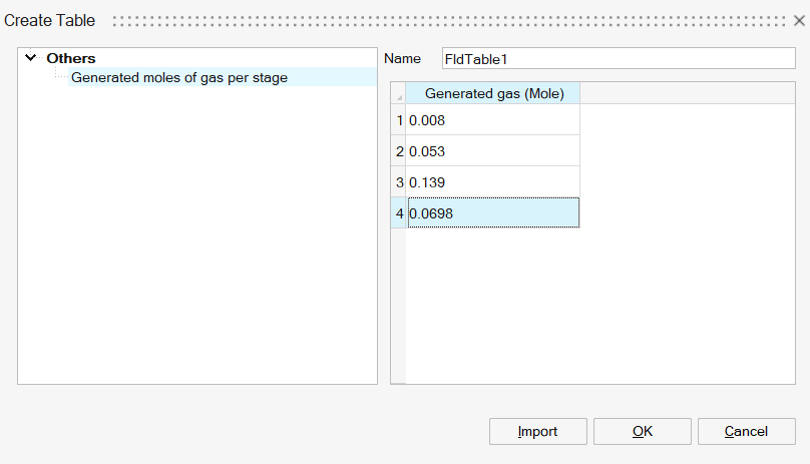Screen dimensions: 810x464
Task: Select the Generated gas (Mole) column header
Action: pos(494,94)
